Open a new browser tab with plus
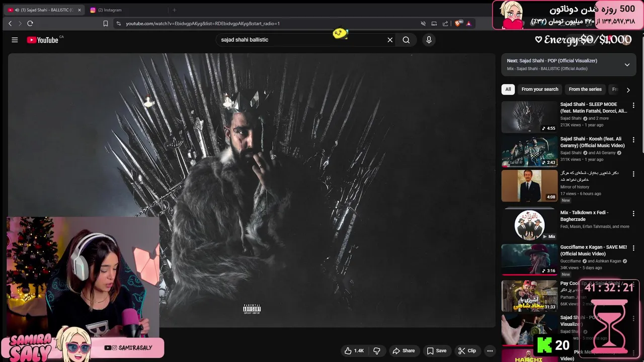This screenshot has width=644, height=362. point(175,10)
